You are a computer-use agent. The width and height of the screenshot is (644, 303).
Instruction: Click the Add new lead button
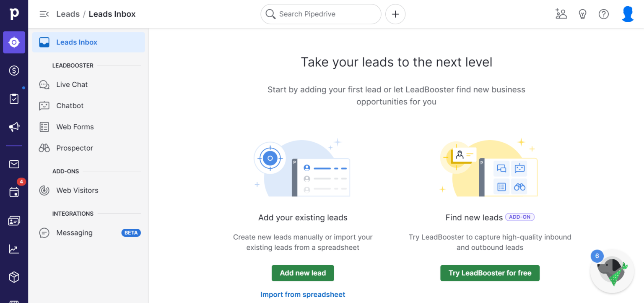point(303,273)
